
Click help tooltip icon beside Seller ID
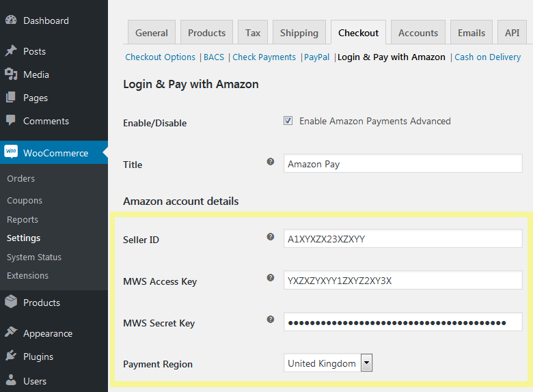(x=271, y=237)
